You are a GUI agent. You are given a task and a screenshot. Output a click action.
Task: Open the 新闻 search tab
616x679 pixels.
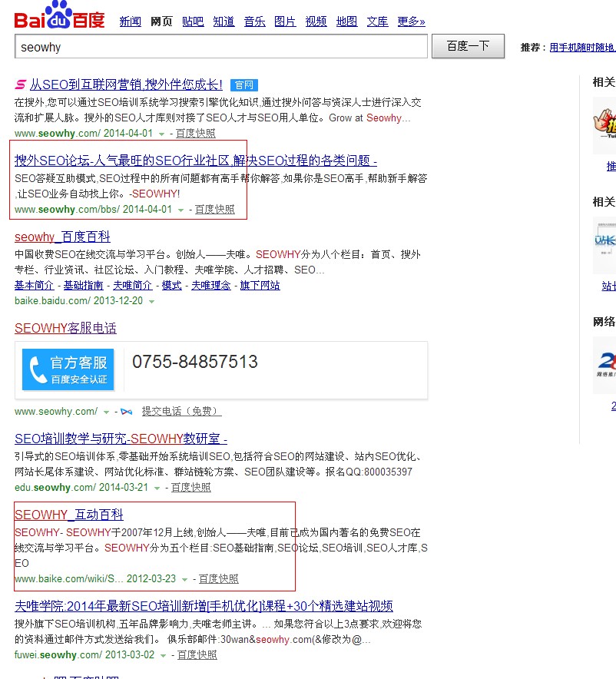[x=131, y=22]
